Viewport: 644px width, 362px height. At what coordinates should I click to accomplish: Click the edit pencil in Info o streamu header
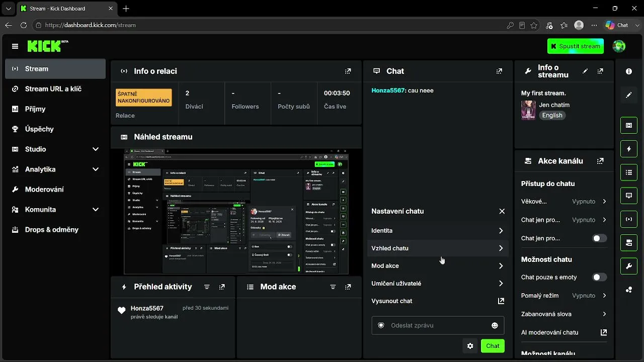[585, 71]
